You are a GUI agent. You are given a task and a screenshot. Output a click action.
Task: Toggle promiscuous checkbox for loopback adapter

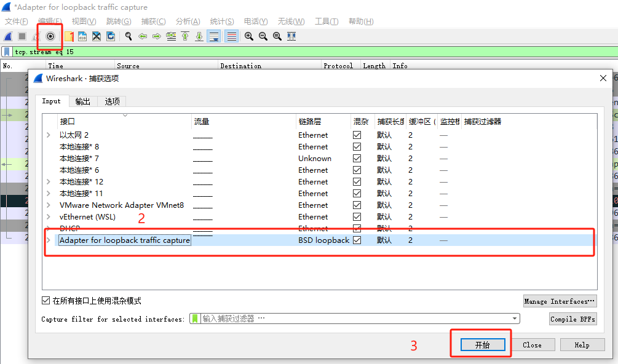pyautogui.click(x=357, y=240)
